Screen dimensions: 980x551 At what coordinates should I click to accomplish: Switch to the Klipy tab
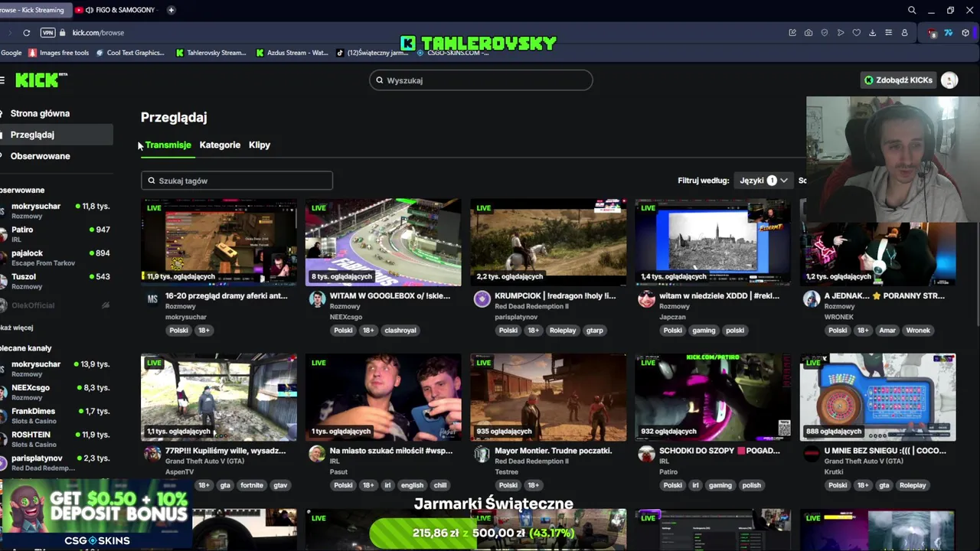(x=260, y=145)
